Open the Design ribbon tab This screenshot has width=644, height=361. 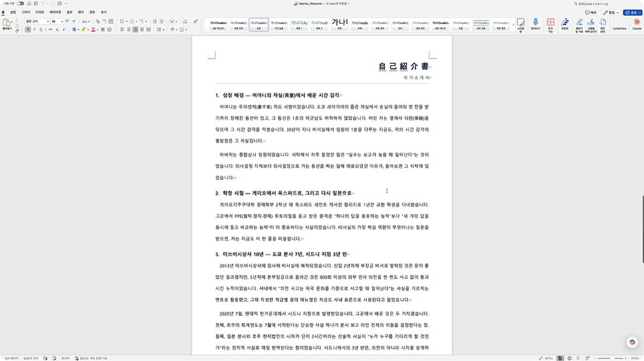pos(40,12)
